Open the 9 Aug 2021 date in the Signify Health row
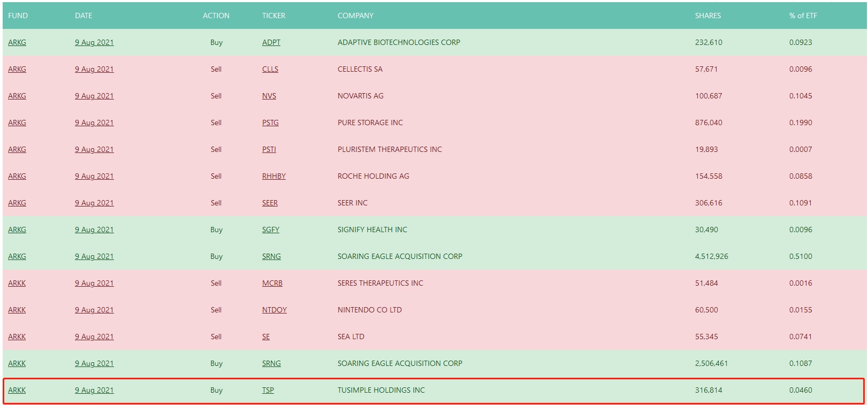 click(x=94, y=230)
